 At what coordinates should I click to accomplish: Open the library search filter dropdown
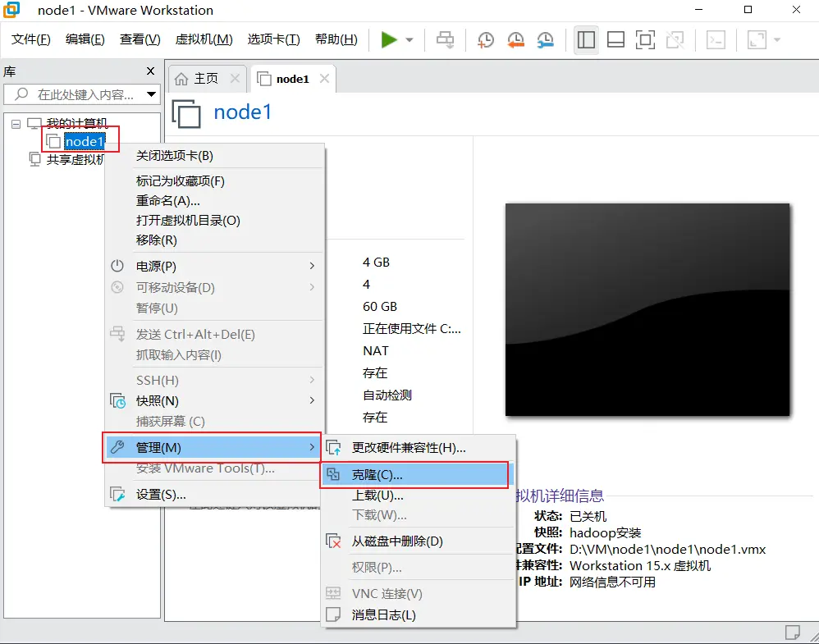tap(152, 94)
